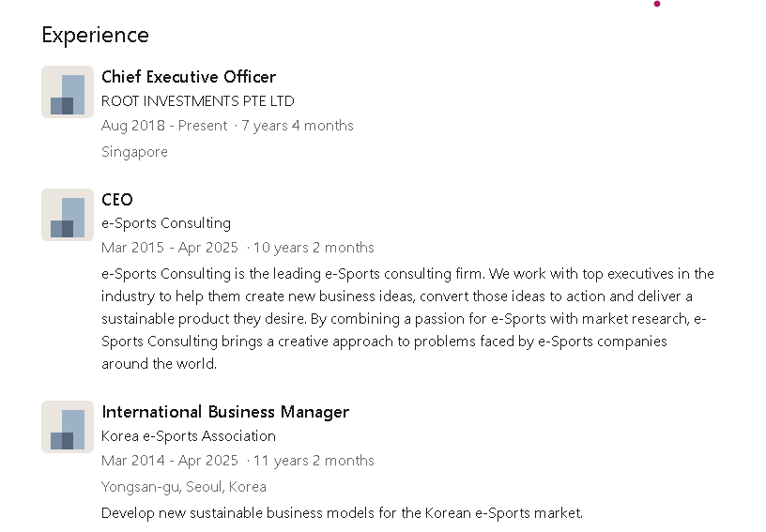Click the Experience section heading
This screenshot has height=532, width=766.
point(95,36)
